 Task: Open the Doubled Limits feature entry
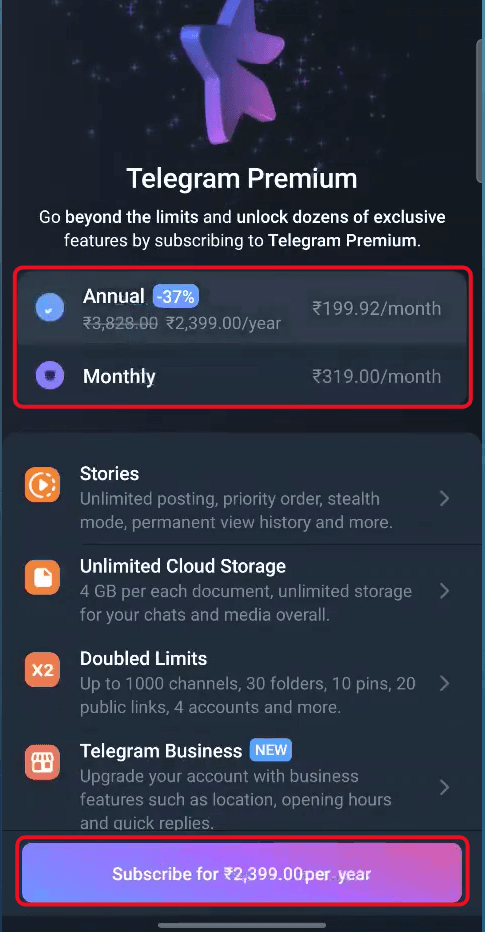tap(242, 683)
